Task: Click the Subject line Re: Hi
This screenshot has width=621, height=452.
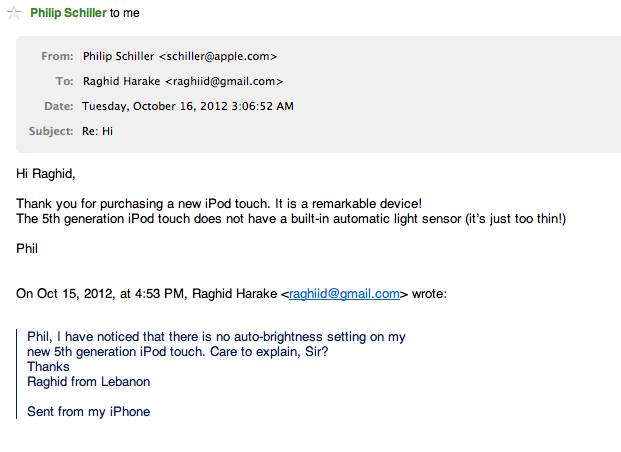Action: 97,131
